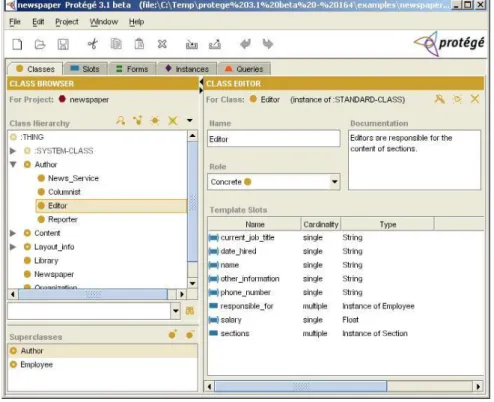
Task: Click the Save Project disk icon
Action: coord(63,44)
